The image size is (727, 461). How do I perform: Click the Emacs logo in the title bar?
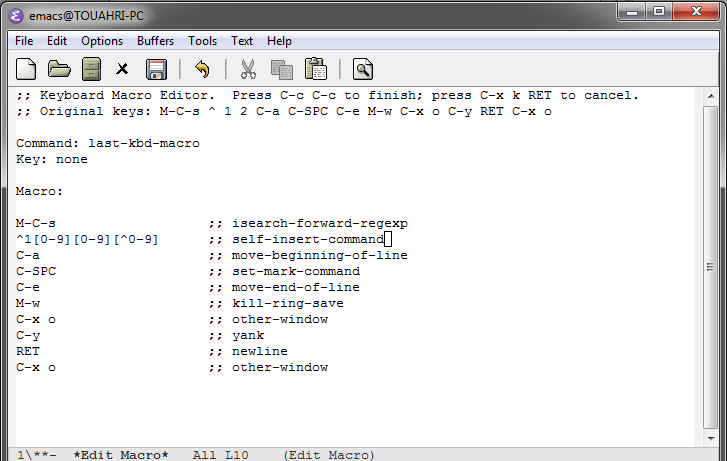[16, 16]
